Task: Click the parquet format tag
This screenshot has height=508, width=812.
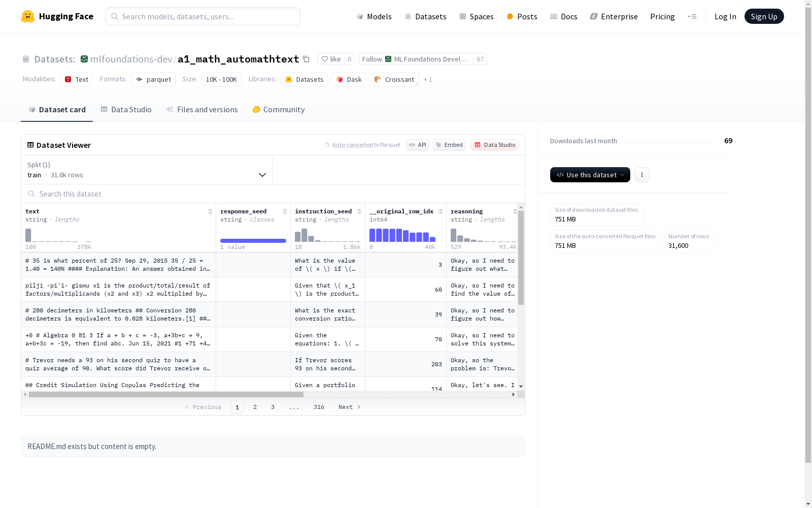Action: (x=153, y=79)
